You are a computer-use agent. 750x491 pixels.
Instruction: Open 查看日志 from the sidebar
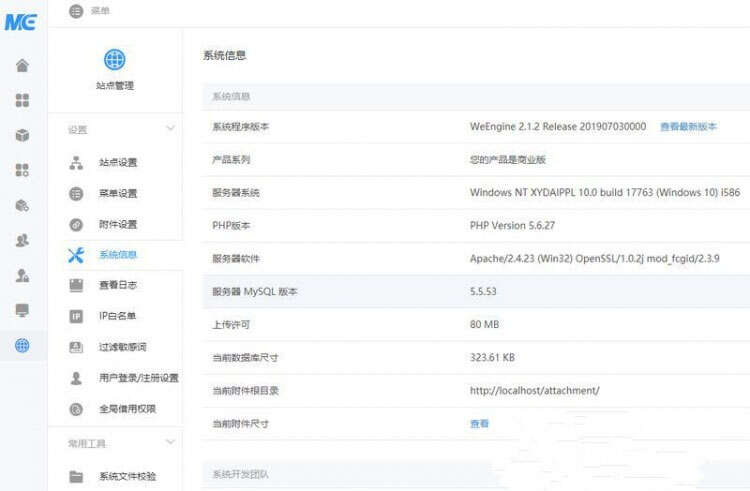click(117, 286)
